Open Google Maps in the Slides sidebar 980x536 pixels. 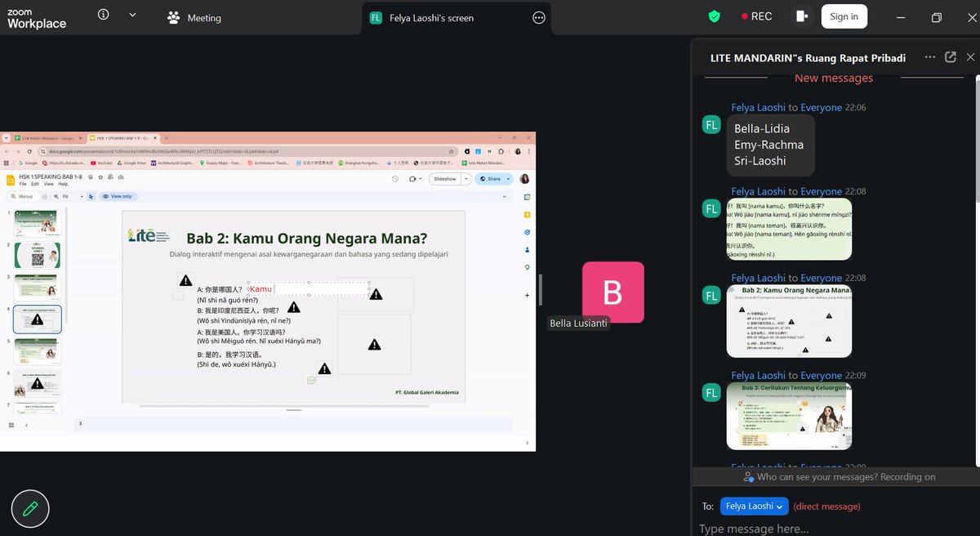(527, 266)
